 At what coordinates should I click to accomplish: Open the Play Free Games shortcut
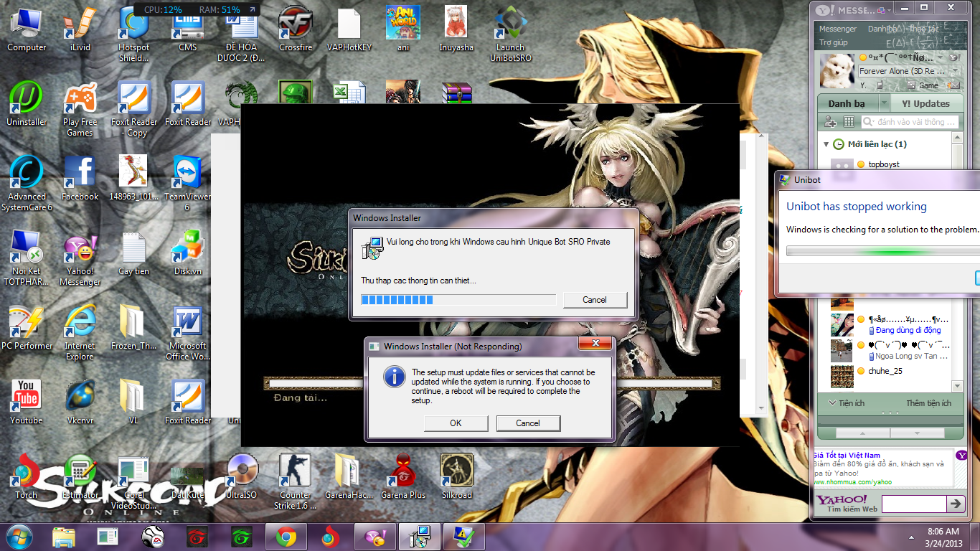click(x=80, y=109)
